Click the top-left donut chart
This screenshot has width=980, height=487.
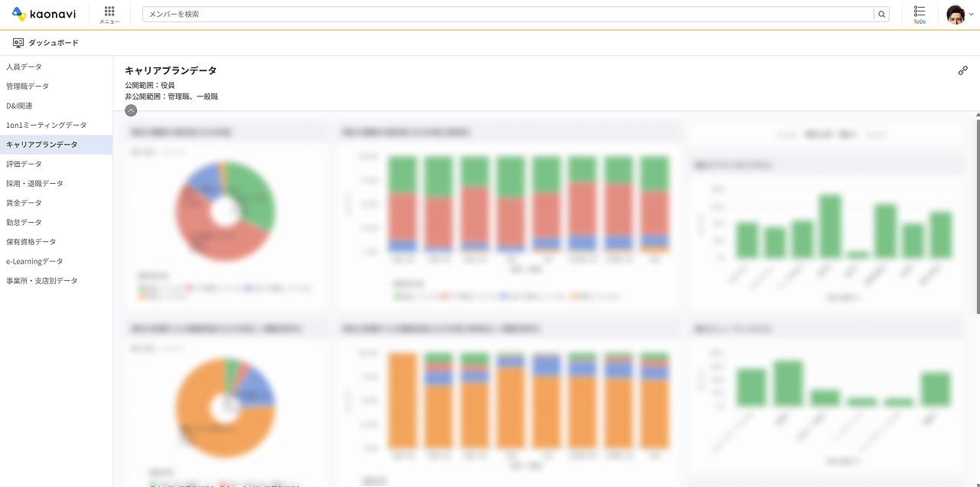point(224,211)
